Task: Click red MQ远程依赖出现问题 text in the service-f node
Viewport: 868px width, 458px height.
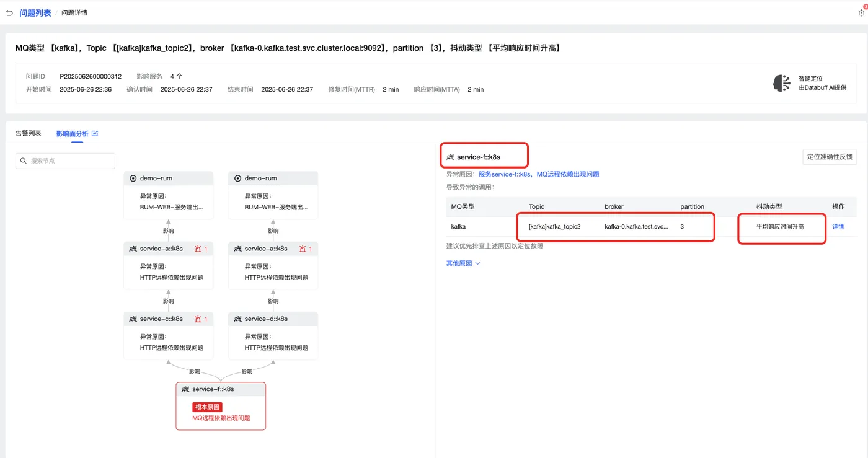Action: click(x=221, y=418)
